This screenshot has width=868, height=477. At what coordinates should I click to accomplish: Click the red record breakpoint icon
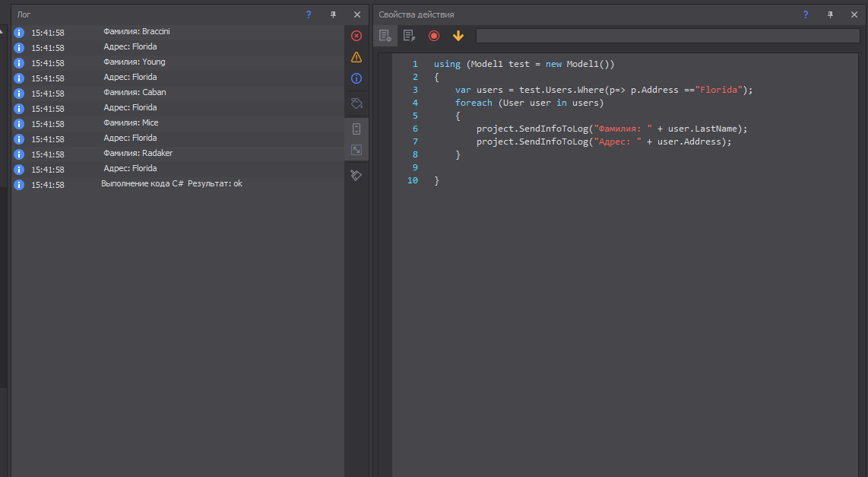tap(434, 36)
